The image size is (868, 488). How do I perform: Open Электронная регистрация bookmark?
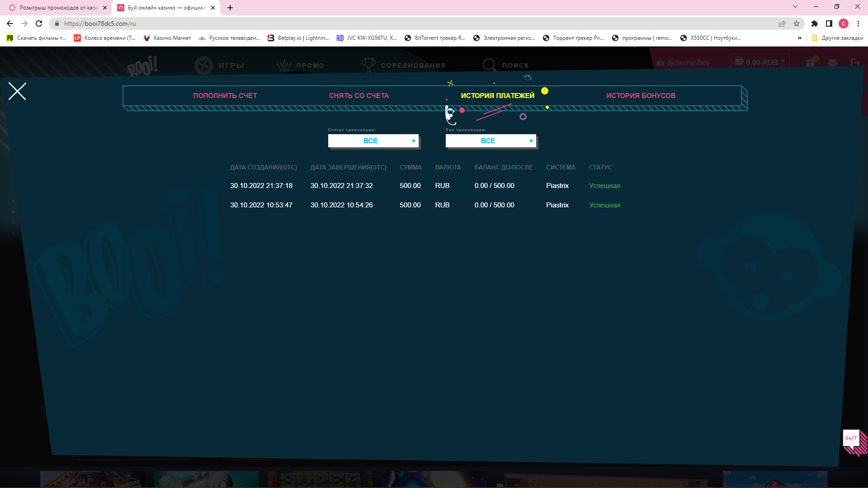(x=504, y=38)
